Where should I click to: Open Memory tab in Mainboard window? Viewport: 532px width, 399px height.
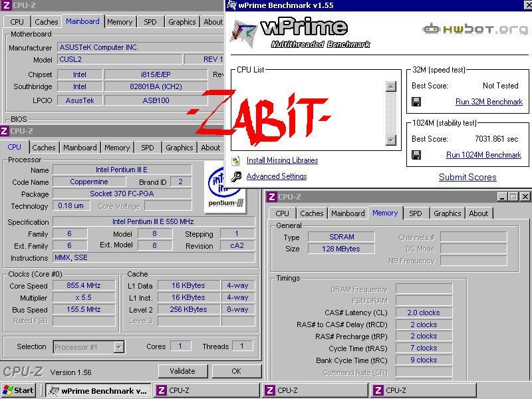pos(120,22)
